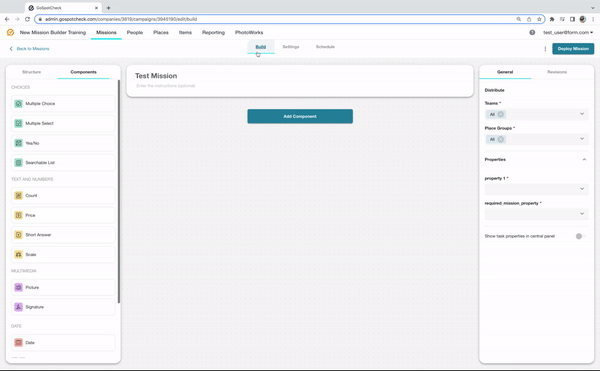
Task: Select the General tab
Action: point(505,72)
